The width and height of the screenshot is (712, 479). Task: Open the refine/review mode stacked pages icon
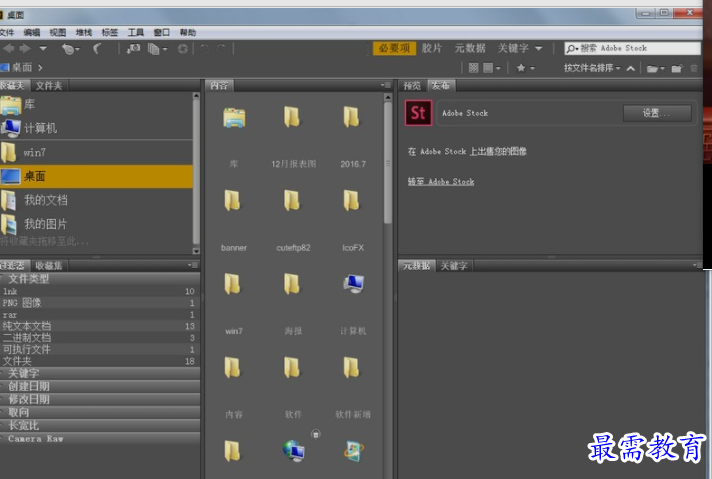(x=157, y=49)
